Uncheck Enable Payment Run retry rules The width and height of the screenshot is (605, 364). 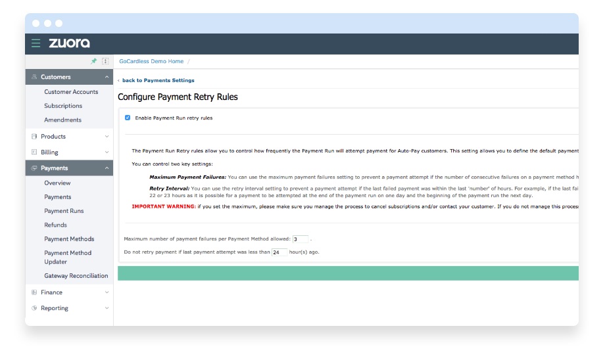(128, 118)
